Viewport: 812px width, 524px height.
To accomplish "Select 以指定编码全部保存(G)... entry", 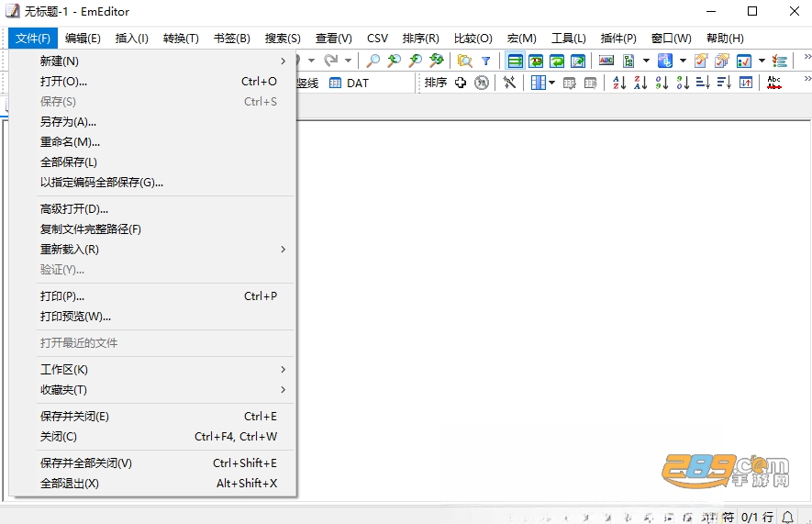I will coord(153,183).
